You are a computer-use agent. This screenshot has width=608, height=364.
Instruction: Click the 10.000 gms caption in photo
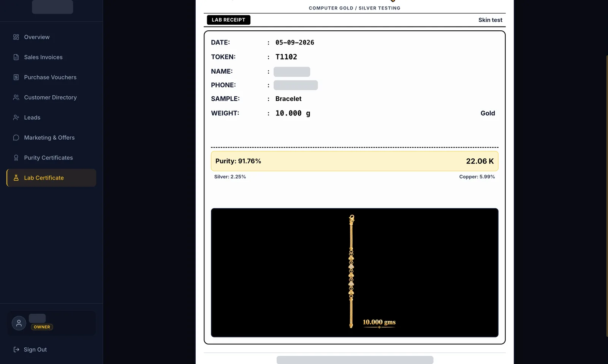[379, 322]
